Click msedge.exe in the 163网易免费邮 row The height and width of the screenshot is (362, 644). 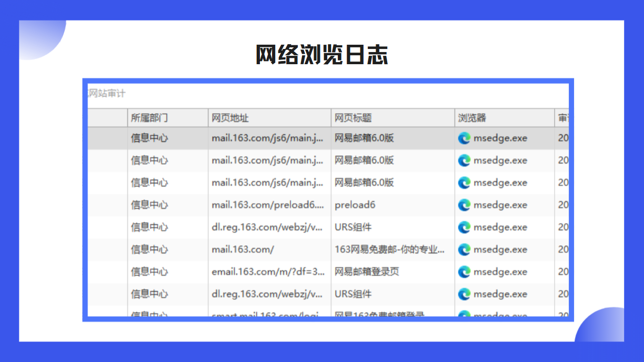[x=500, y=249]
